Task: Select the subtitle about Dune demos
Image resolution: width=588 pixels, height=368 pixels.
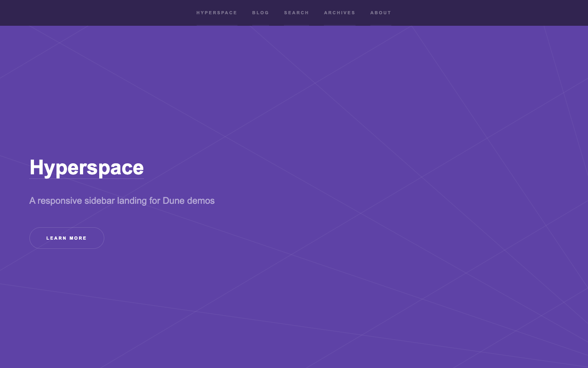Action: tap(122, 201)
